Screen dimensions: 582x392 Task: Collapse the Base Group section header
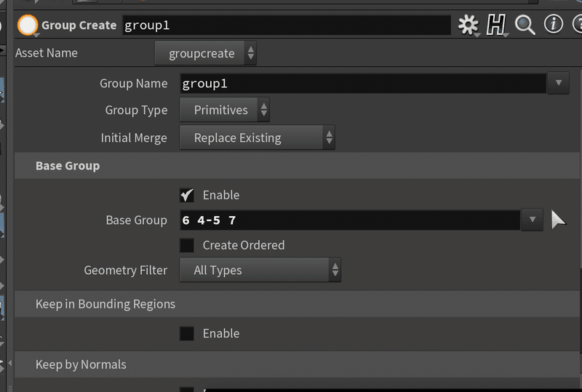pos(68,166)
